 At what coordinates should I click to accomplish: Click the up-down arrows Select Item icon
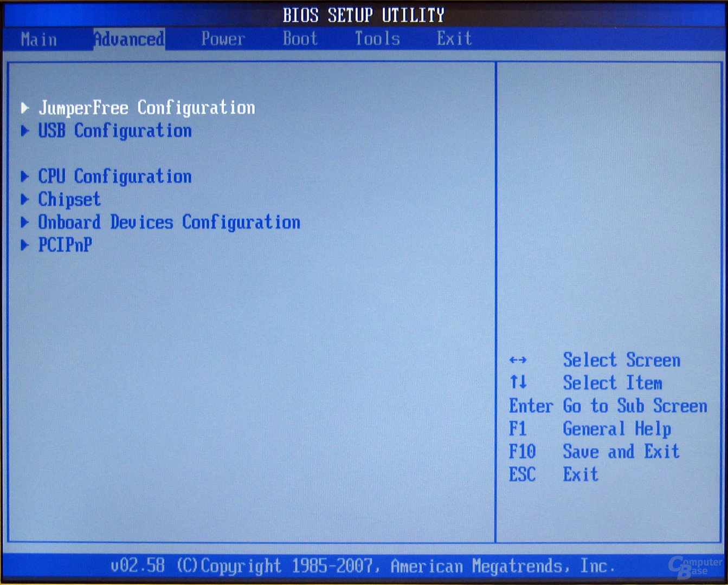(518, 382)
